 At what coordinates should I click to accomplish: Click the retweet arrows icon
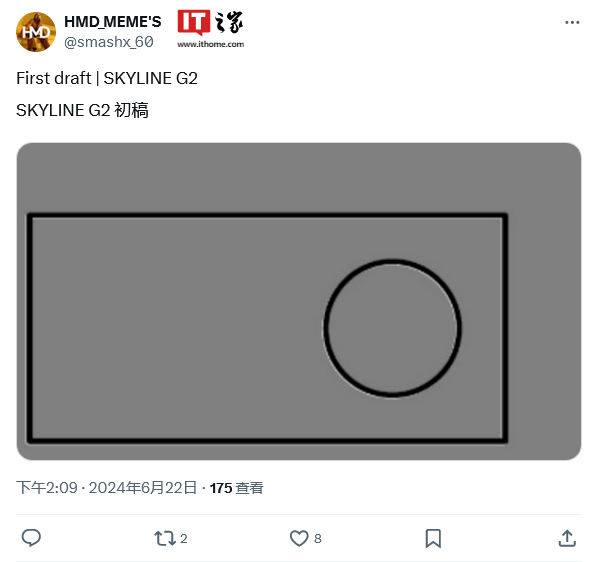(x=165, y=539)
